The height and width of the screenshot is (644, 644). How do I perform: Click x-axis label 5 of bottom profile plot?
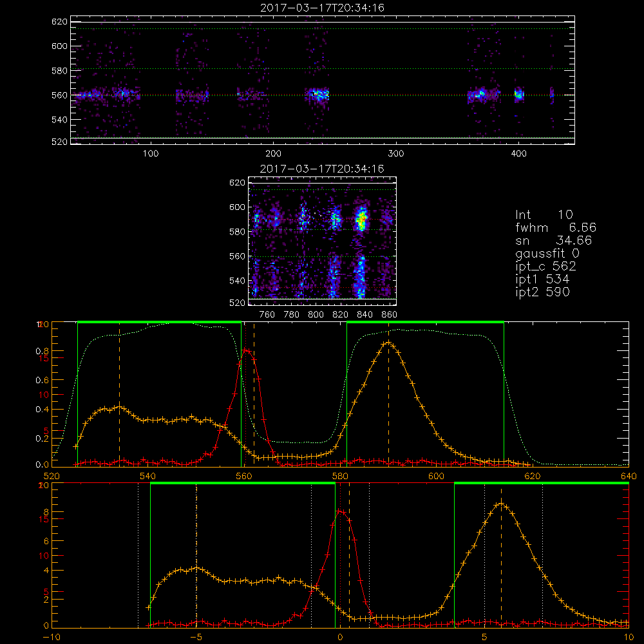coord(485,638)
